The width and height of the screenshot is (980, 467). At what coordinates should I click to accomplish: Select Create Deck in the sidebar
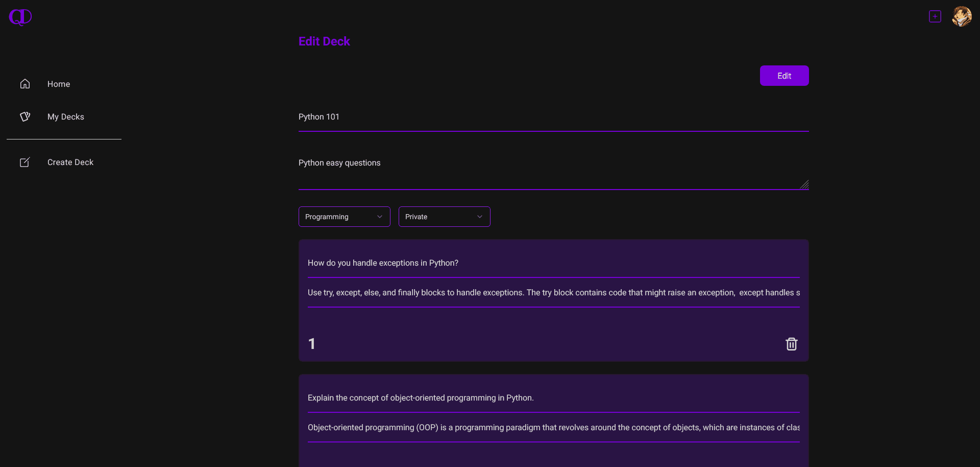click(x=70, y=162)
